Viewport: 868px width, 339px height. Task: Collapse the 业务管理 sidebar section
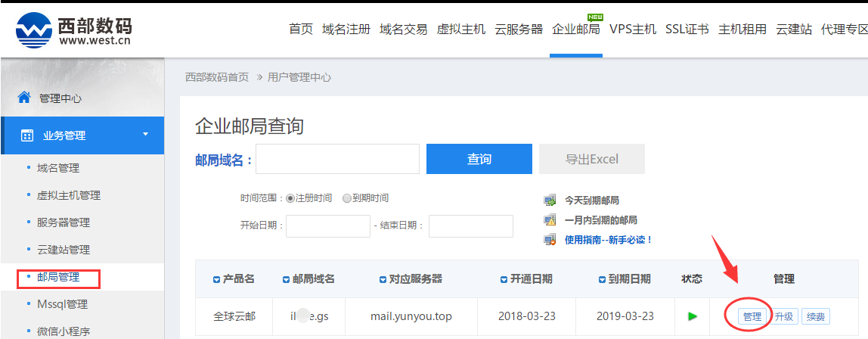click(x=145, y=135)
